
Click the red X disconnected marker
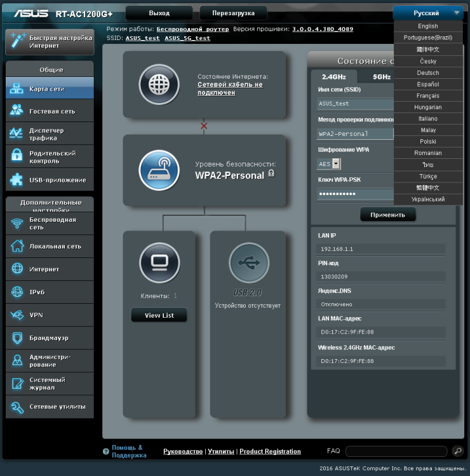click(x=204, y=126)
